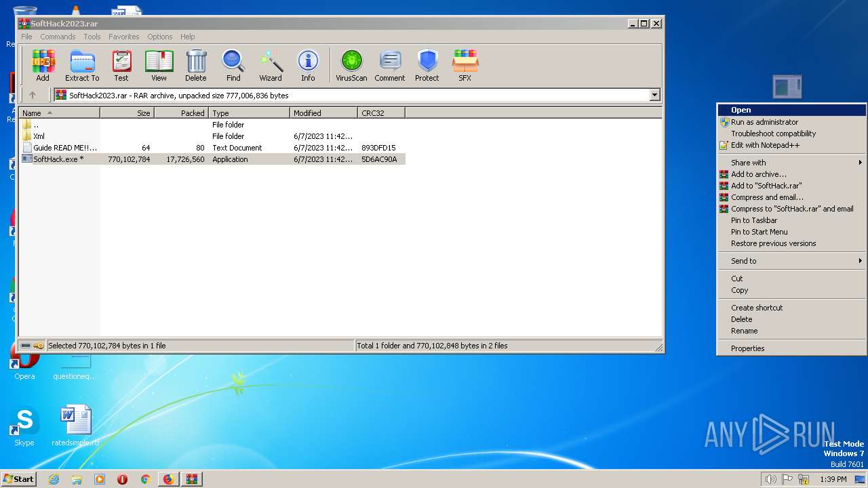Open Internet Explorer from taskbar
868x488 pixels.
coord(54,479)
